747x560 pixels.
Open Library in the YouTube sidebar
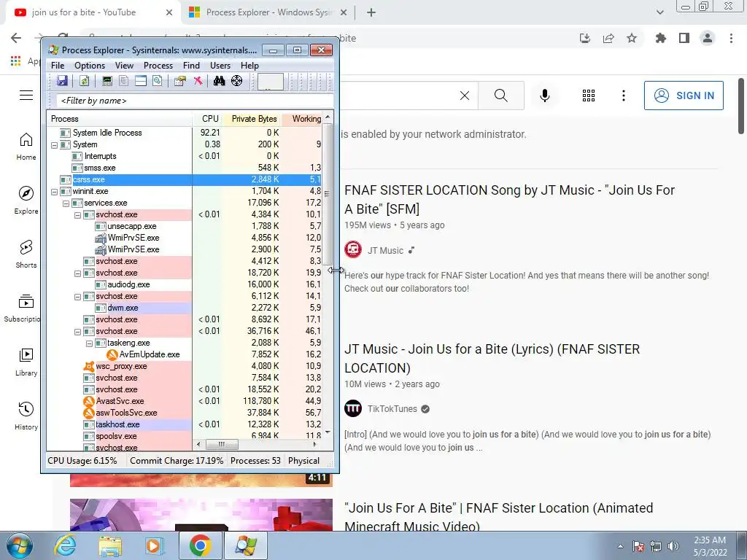tap(26, 362)
